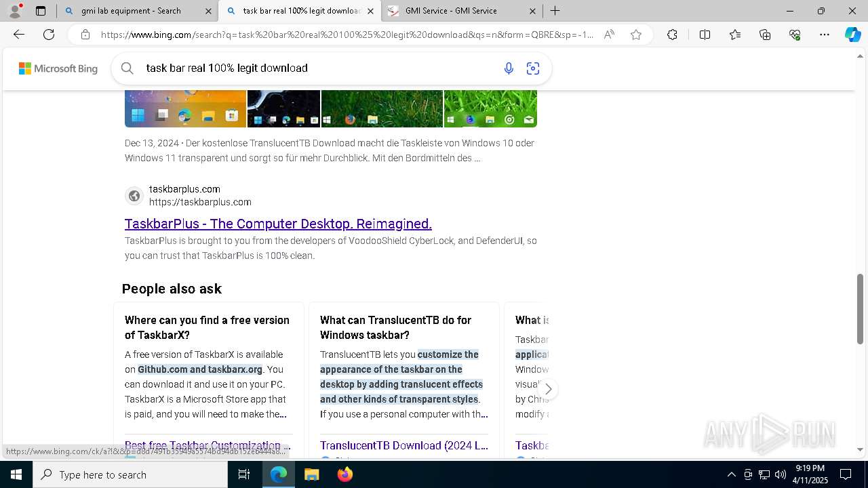Viewport: 868px width, 488px height.
Task: Close the gmi lab equipment tab
Action: pyautogui.click(x=209, y=11)
